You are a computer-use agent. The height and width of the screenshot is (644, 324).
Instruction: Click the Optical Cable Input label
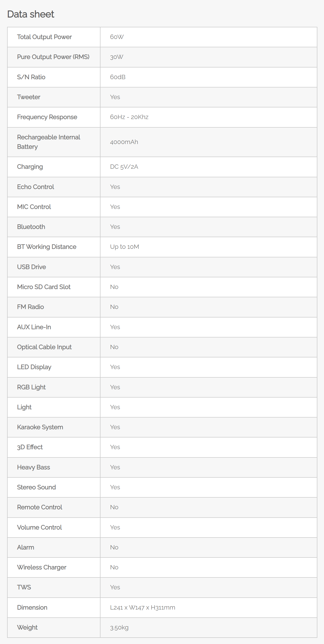(x=44, y=347)
